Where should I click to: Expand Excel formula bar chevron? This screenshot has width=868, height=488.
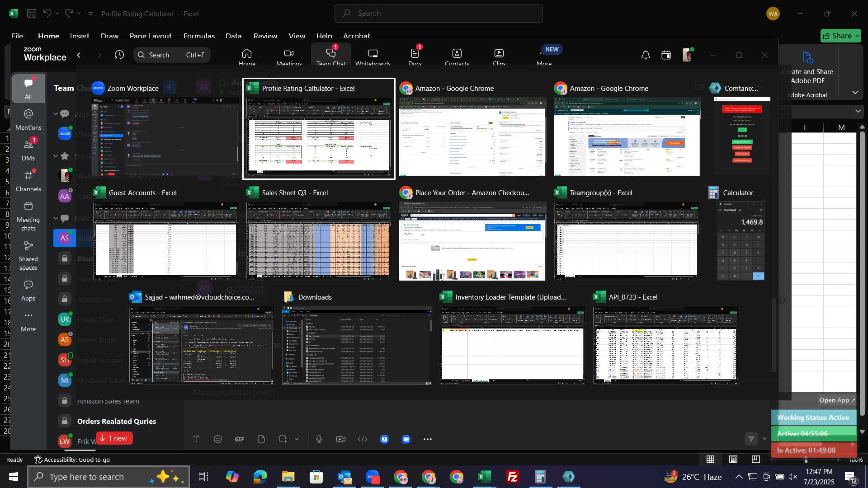[858, 111]
